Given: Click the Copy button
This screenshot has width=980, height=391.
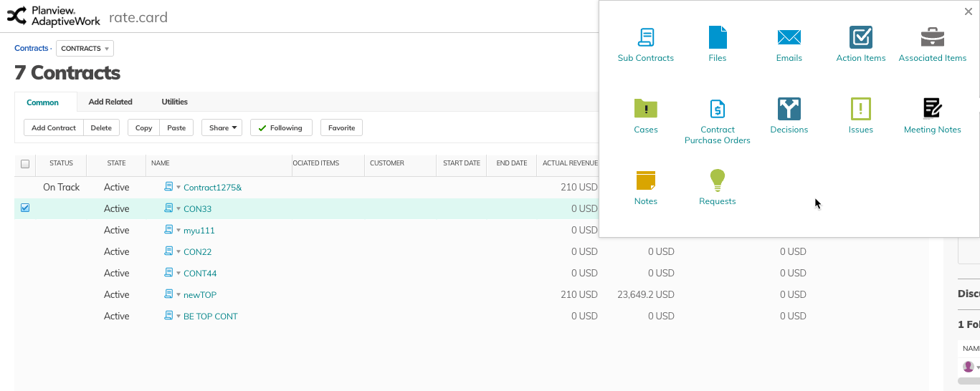Looking at the screenshot, I should pyautogui.click(x=144, y=127).
